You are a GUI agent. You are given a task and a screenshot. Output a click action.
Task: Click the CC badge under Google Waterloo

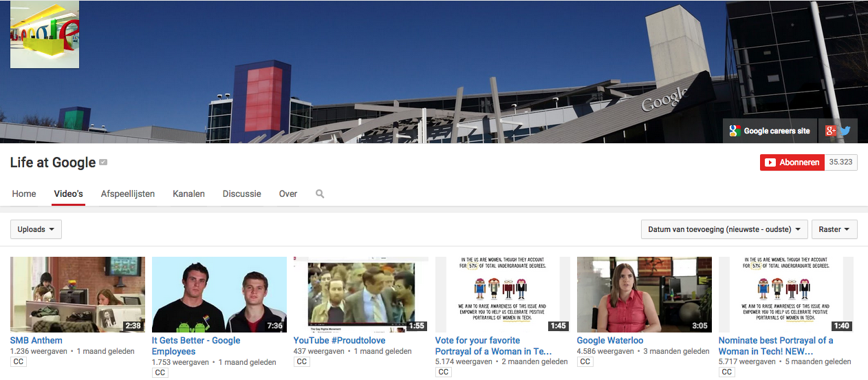(585, 362)
